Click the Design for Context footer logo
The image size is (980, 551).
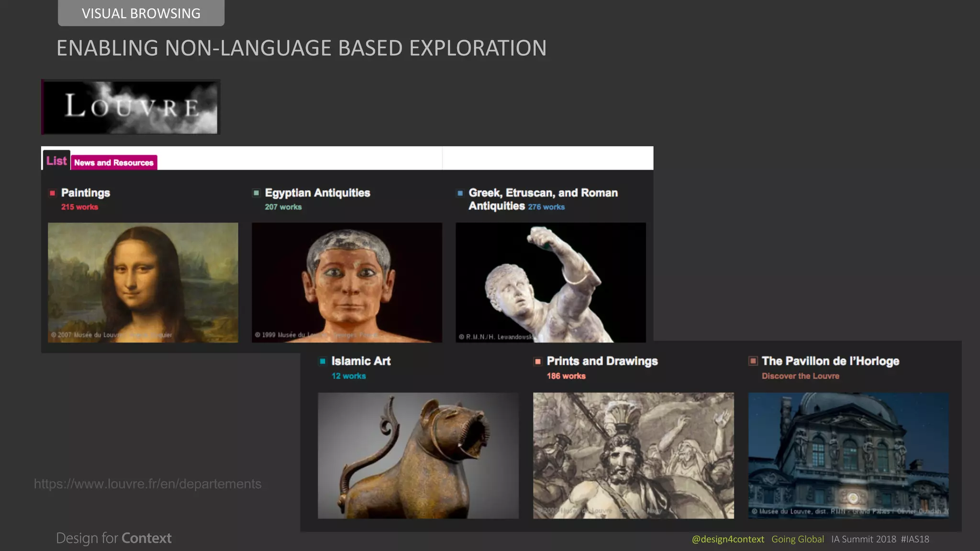(x=114, y=538)
